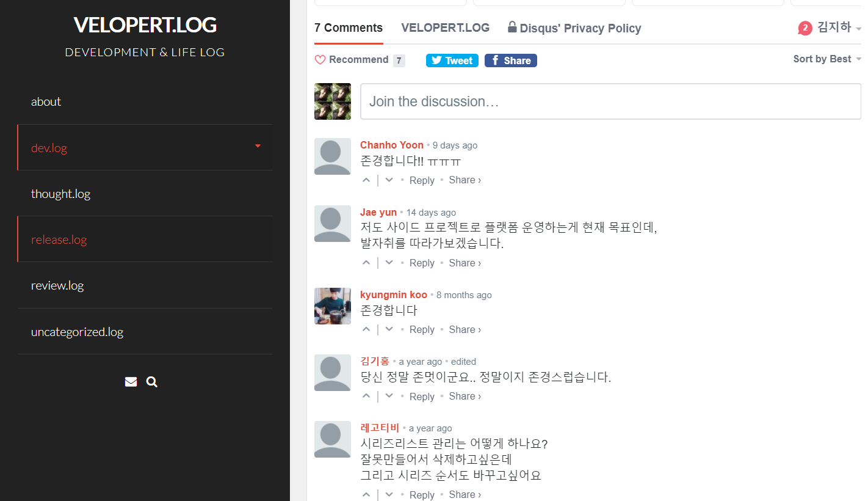Upvote 레고티비's comment
The image size is (868, 501).
click(x=366, y=494)
